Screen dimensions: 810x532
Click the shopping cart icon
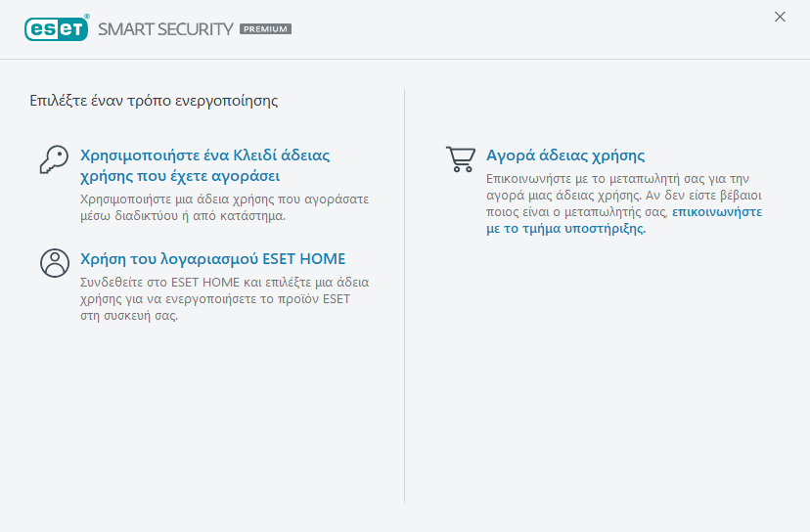(460, 159)
